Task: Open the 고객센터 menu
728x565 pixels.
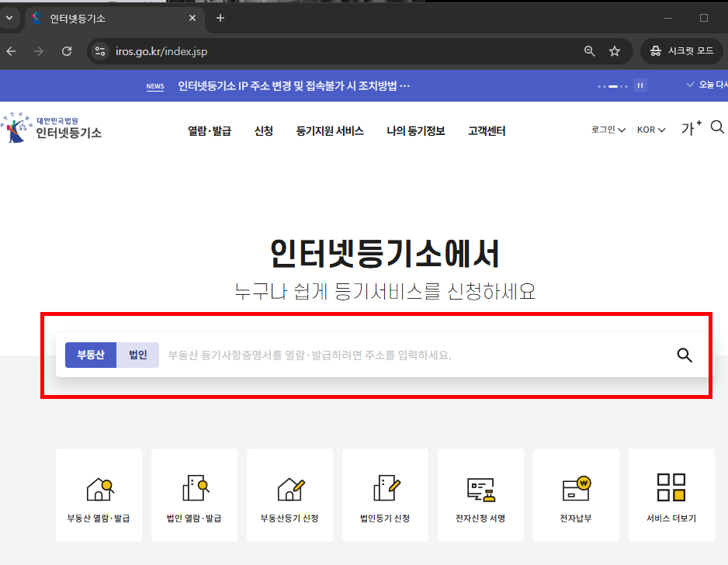Action: (487, 130)
